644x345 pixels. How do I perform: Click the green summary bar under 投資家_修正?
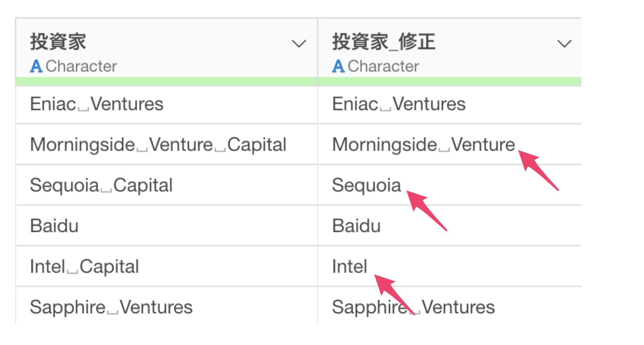point(450,82)
